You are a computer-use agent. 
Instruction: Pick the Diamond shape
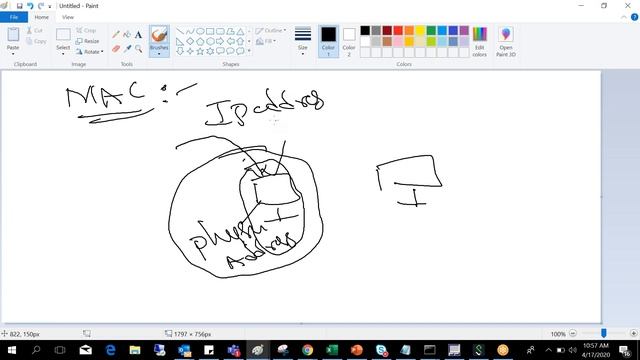pyautogui.click(x=190, y=41)
